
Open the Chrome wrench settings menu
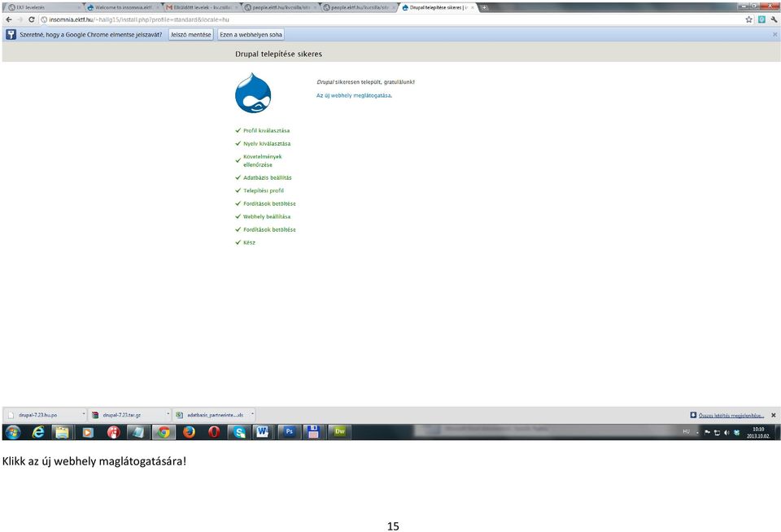coord(774,20)
